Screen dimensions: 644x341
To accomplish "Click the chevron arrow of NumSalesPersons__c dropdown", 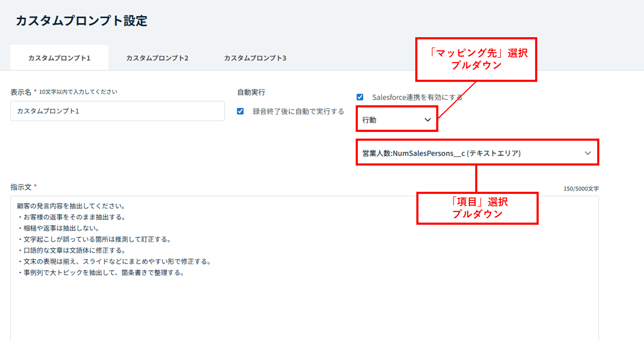I will click(x=588, y=153).
